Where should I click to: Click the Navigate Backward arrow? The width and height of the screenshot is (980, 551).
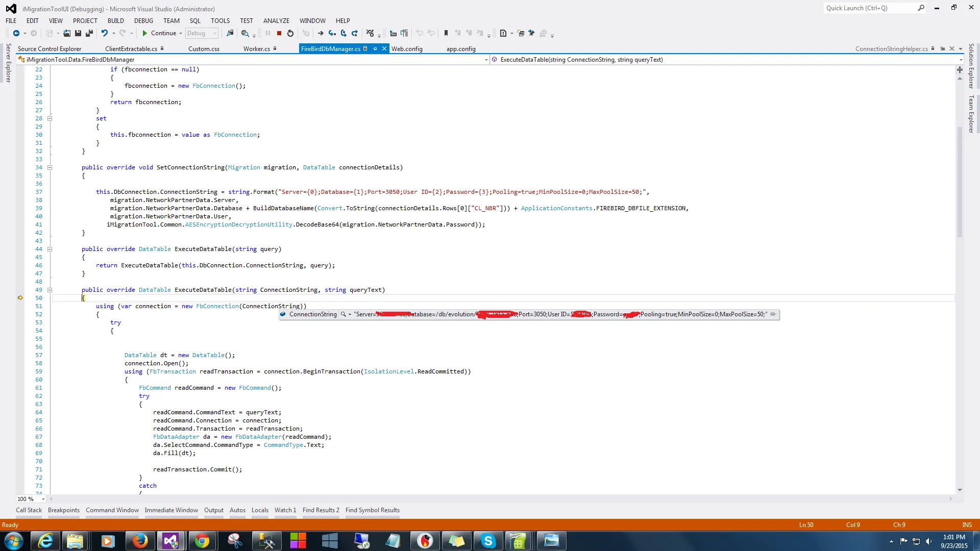coord(16,33)
